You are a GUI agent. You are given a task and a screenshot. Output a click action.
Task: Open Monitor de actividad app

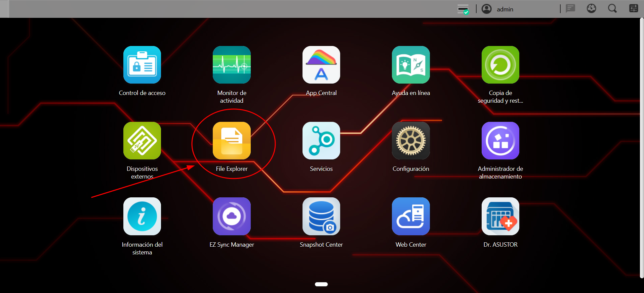coord(232,65)
